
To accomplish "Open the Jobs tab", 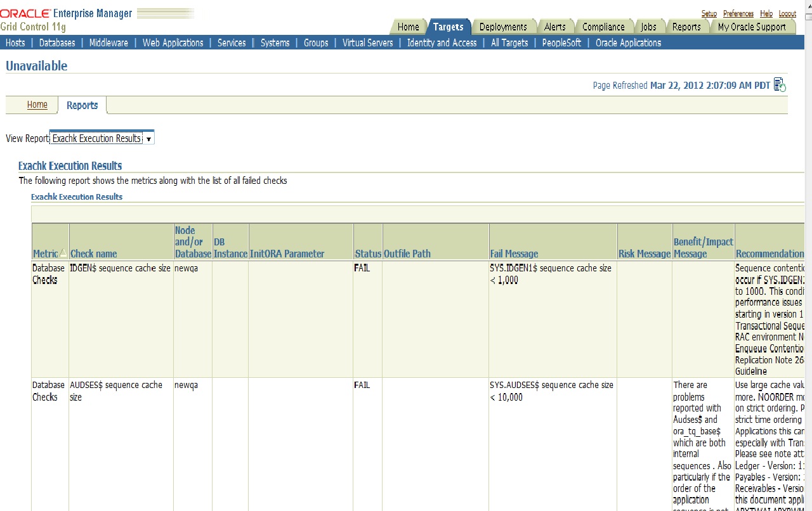I will (x=648, y=27).
